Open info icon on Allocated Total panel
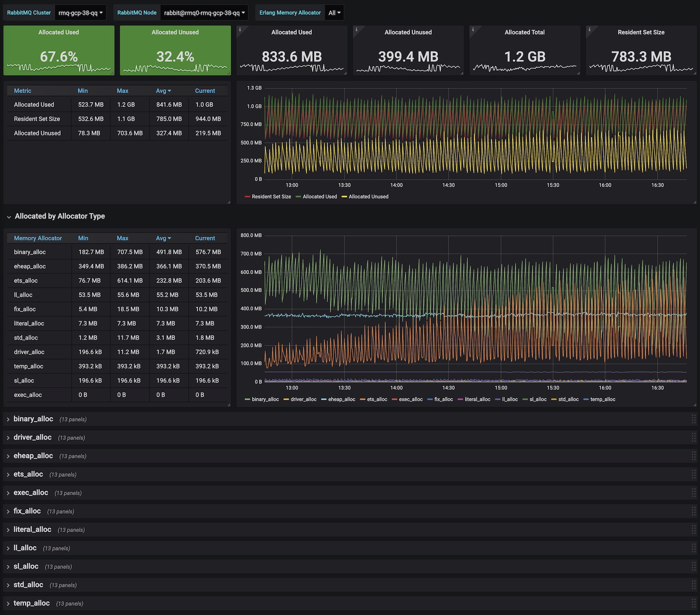The image size is (700, 615). click(x=473, y=29)
